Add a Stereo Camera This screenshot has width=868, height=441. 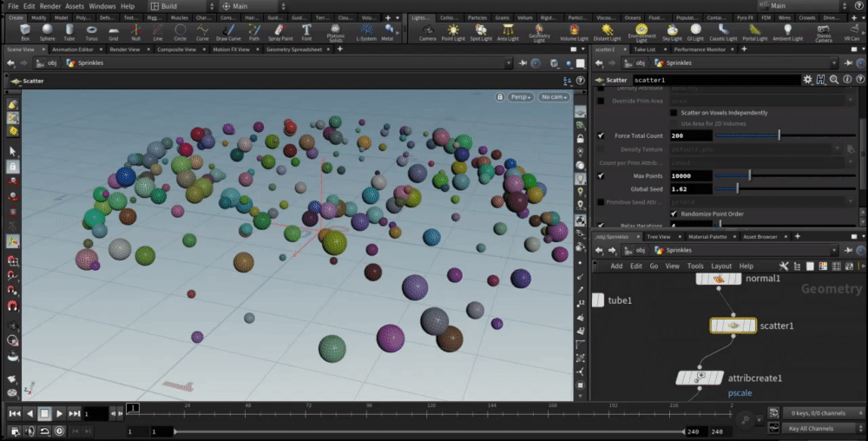pyautogui.click(x=823, y=33)
